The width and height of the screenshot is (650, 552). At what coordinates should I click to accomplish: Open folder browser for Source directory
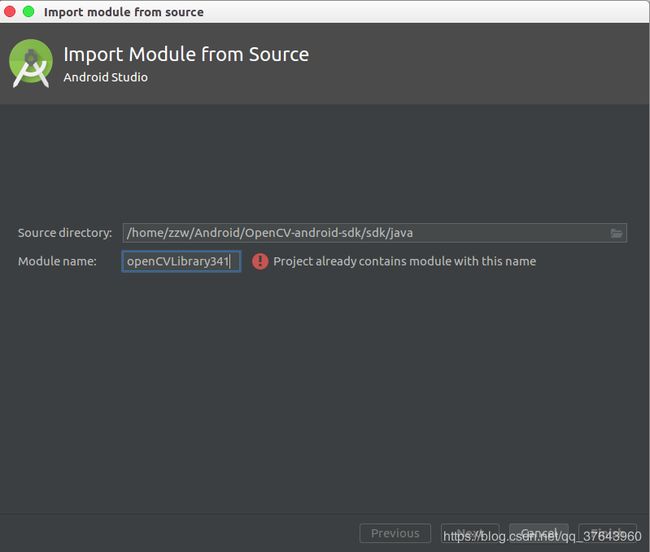[616, 233]
